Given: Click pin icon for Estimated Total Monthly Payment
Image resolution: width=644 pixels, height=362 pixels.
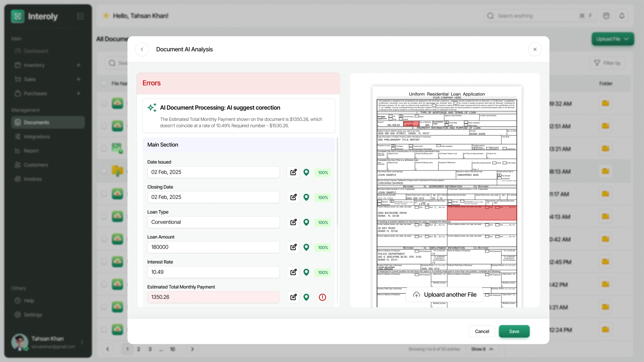Looking at the screenshot, I should [x=306, y=297].
